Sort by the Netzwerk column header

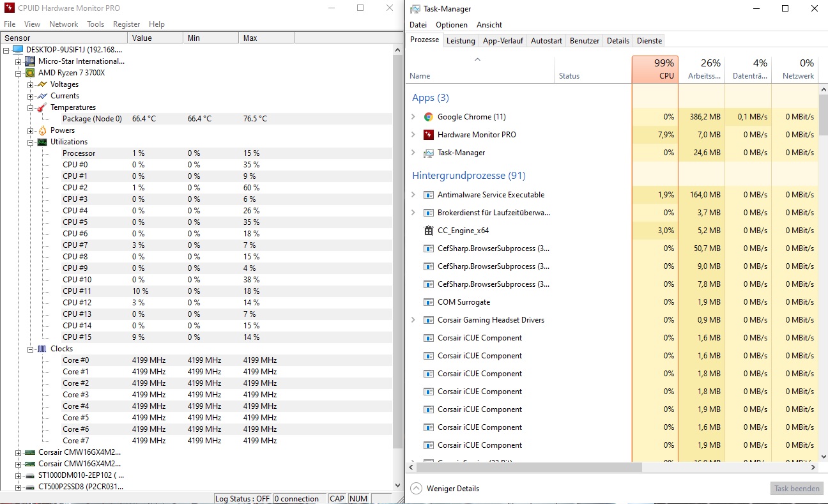coord(795,70)
